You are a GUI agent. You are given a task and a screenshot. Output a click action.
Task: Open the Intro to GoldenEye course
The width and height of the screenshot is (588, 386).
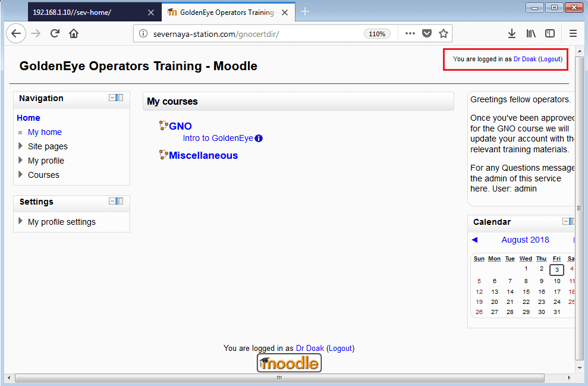pos(218,139)
